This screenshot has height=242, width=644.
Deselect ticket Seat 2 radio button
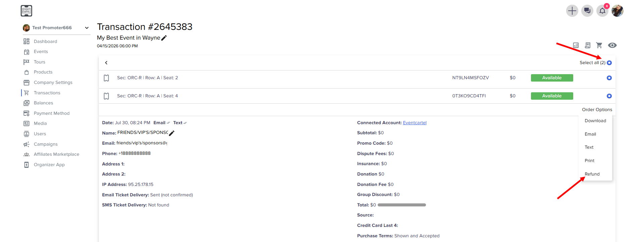click(609, 78)
